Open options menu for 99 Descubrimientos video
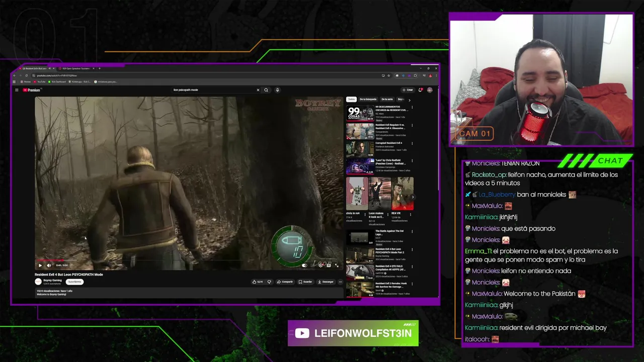This screenshot has height=362, width=644. pyautogui.click(x=412, y=108)
